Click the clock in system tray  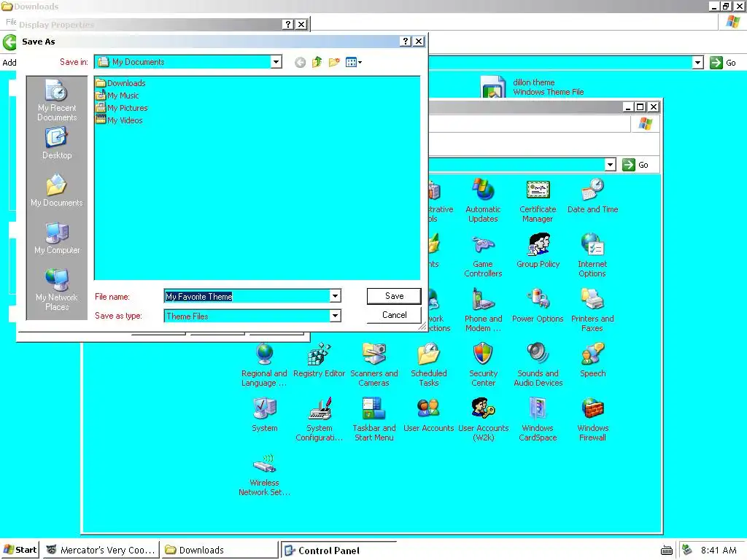pos(719,550)
